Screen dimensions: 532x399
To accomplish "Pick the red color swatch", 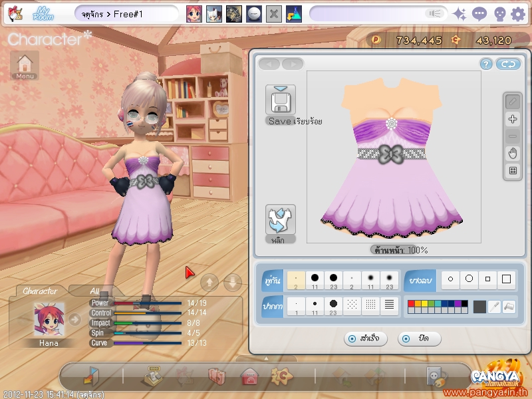I will 411,303.
